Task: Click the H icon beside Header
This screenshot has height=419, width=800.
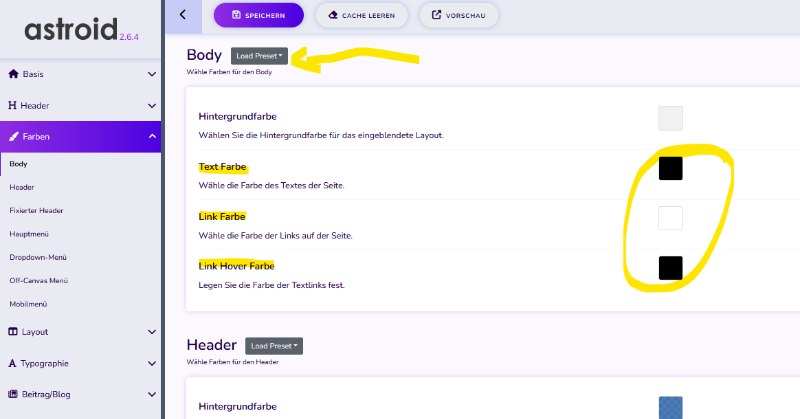Action: point(12,106)
